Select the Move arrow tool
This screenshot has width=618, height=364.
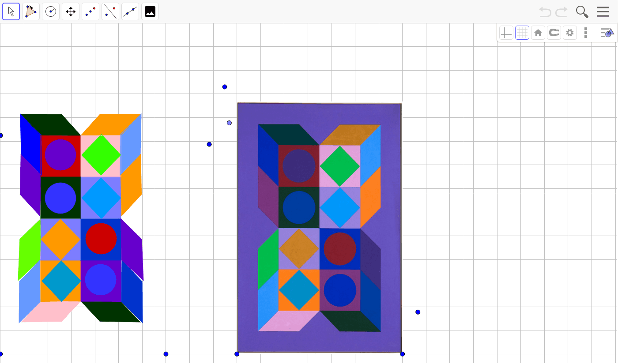(x=11, y=11)
